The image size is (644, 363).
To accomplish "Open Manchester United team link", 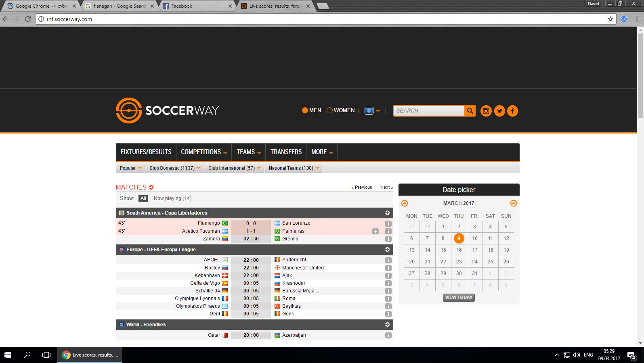I will pyautogui.click(x=303, y=268).
